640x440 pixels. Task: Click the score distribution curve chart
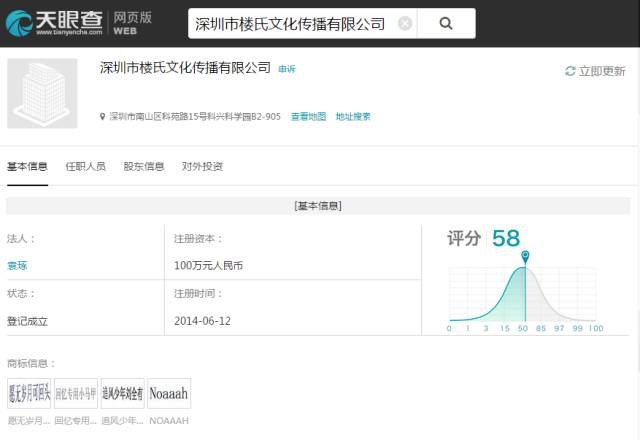[x=522, y=294]
